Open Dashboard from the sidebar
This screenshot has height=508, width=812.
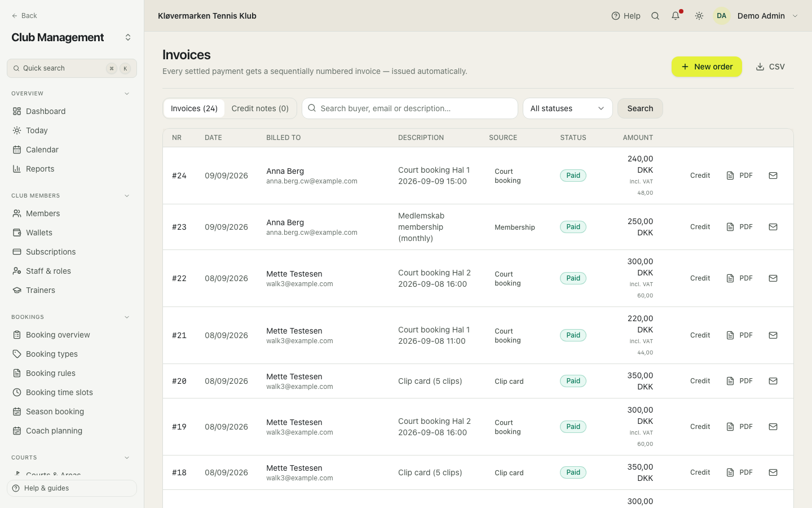coord(72,111)
